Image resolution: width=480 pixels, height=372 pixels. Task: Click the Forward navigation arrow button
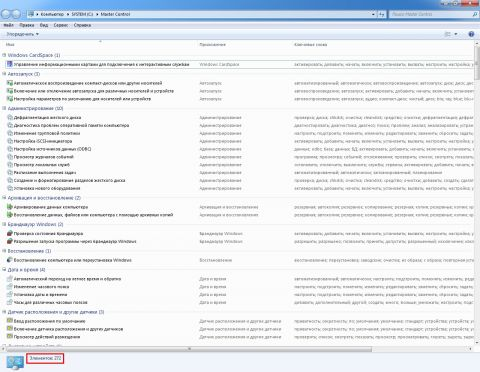click(x=16, y=14)
